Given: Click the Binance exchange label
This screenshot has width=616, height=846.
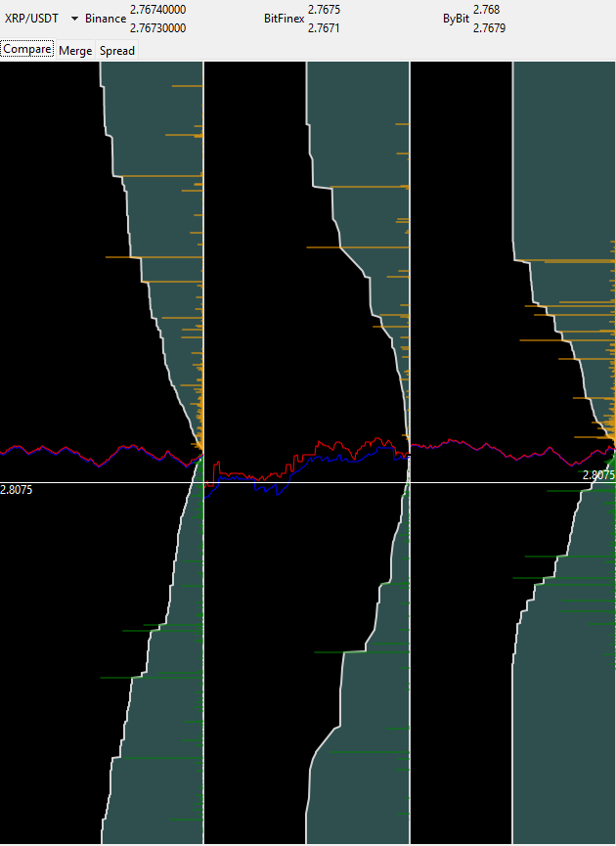Looking at the screenshot, I should 106,19.
